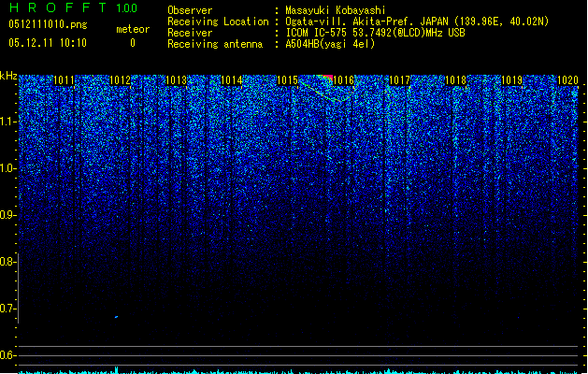The image size is (588, 374).
Task: Click the 1.1 kHz axis label
Action: coord(7,122)
